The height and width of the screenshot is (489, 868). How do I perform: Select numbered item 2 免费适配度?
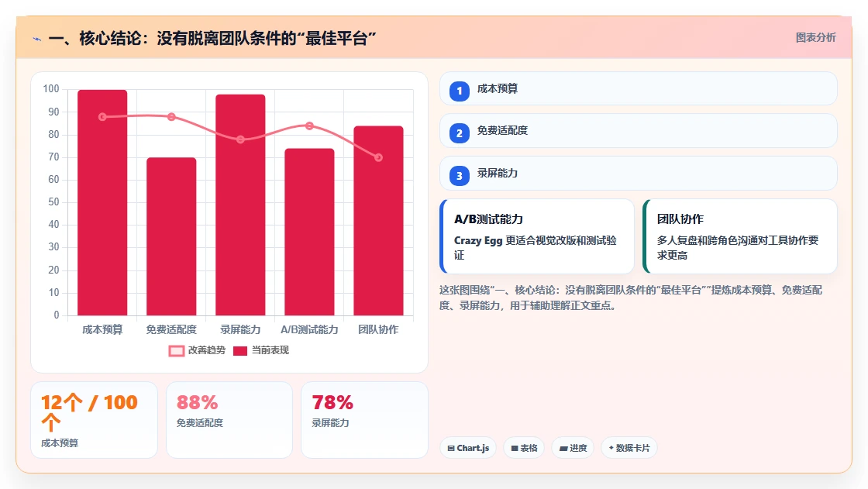[x=639, y=131]
